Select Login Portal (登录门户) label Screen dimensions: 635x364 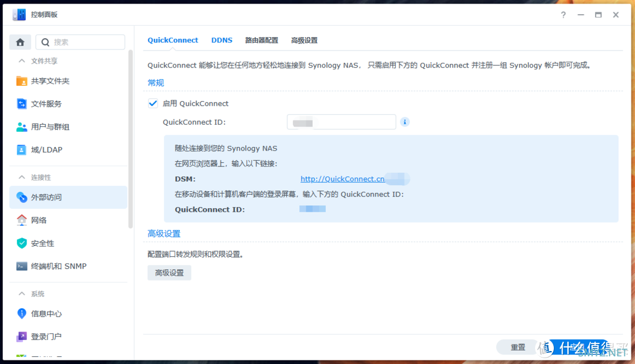pyautogui.click(x=46, y=336)
